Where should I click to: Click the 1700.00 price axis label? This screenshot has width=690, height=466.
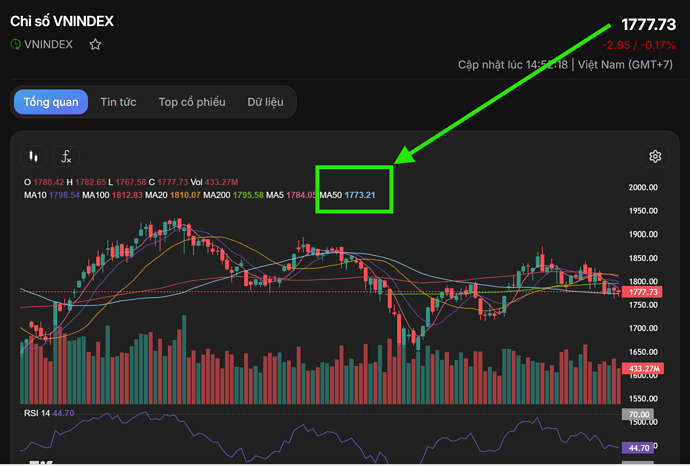643,328
